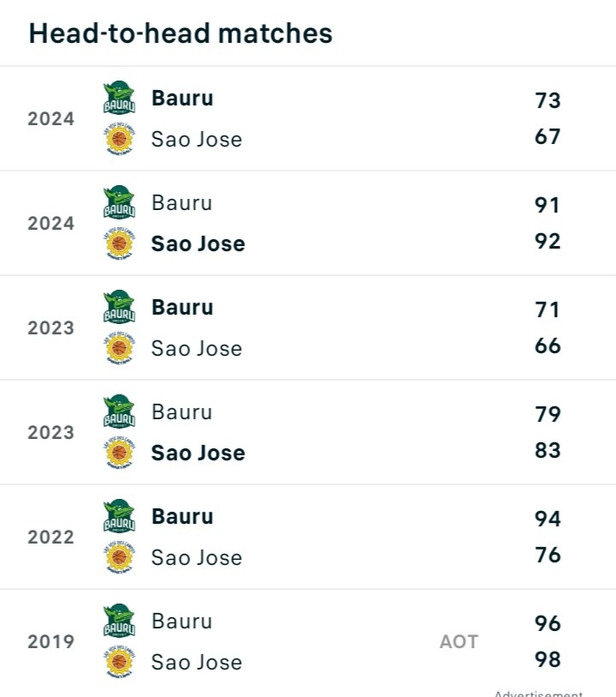Select winning Bauru name in 71-66 match
Viewport: 616px width, 697px height.
coord(182,308)
